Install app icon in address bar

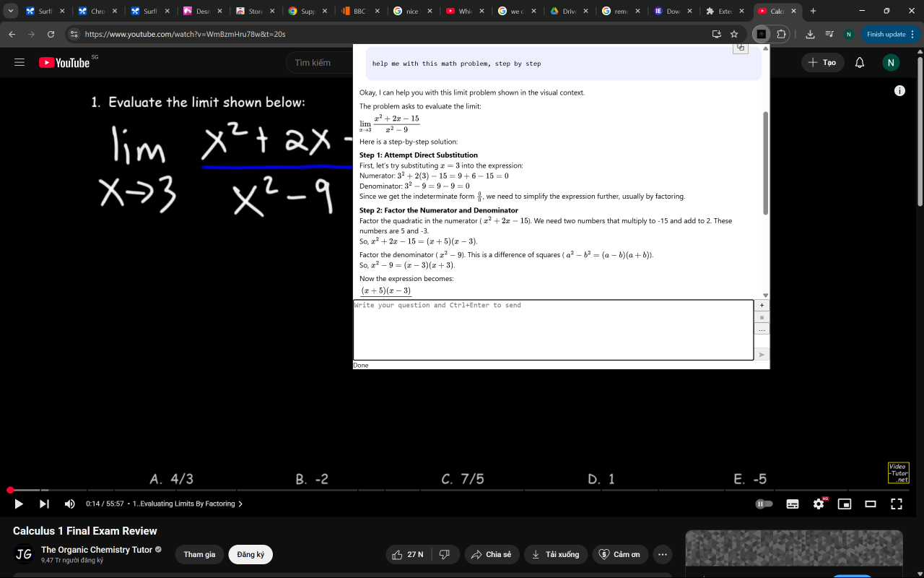[716, 34]
